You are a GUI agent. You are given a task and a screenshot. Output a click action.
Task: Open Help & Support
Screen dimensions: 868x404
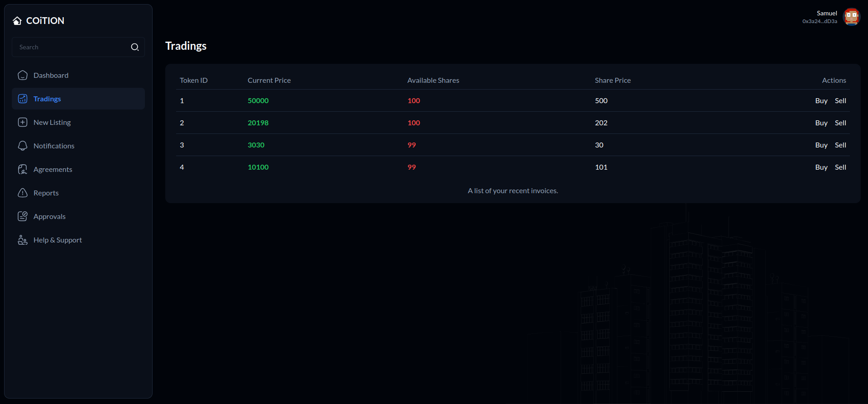coord(78,240)
